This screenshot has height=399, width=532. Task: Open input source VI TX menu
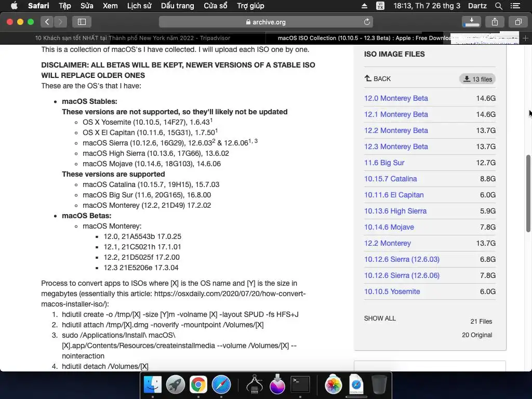(x=380, y=6)
